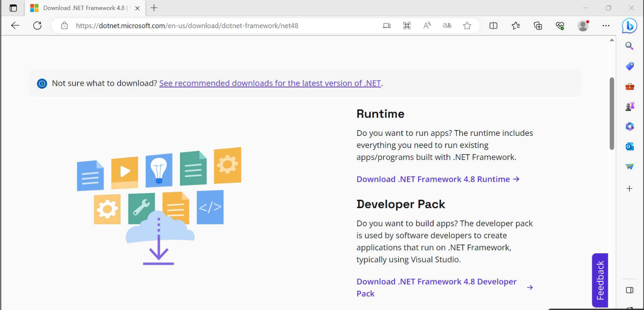This screenshot has width=644, height=310.
Task: Click the See recommended downloads link
Action: point(270,83)
